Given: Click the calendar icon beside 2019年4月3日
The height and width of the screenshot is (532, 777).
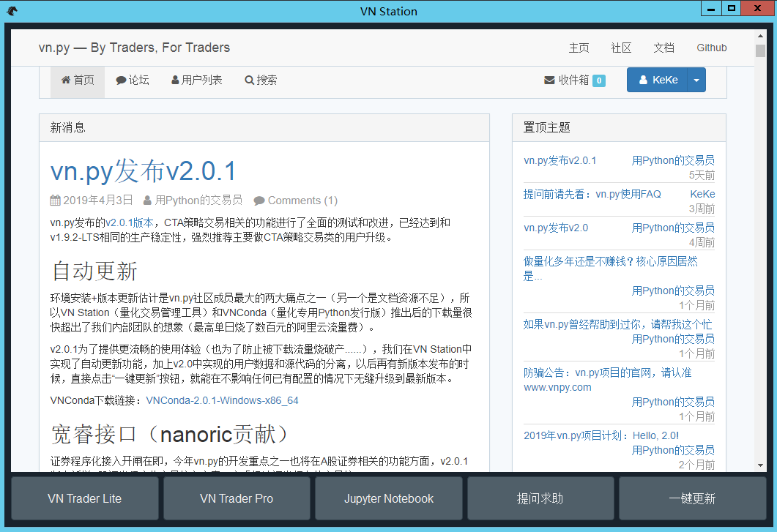Looking at the screenshot, I should click(54, 200).
